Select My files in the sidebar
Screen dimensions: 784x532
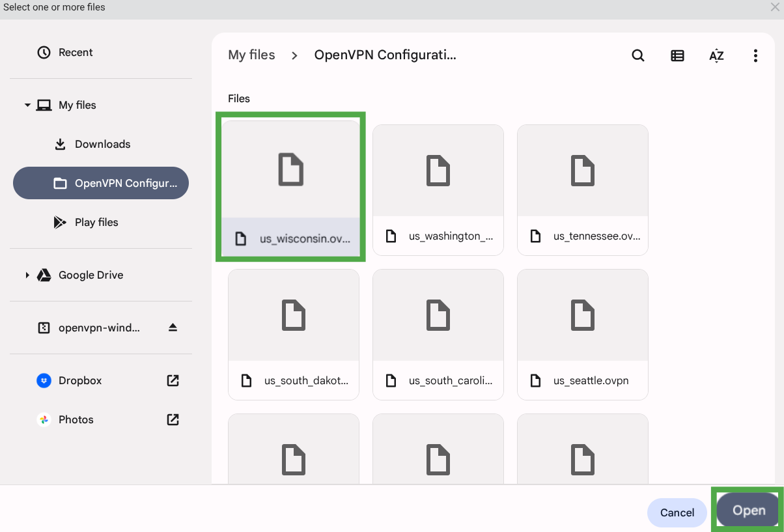coord(101,105)
